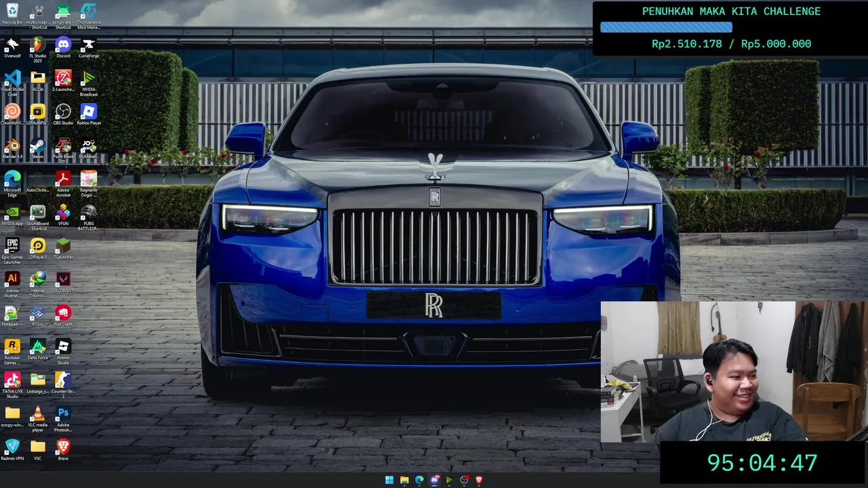The height and width of the screenshot is (488, 868).
Task: Select the Notepad++ desktop icon
Action: click(12, 316)
